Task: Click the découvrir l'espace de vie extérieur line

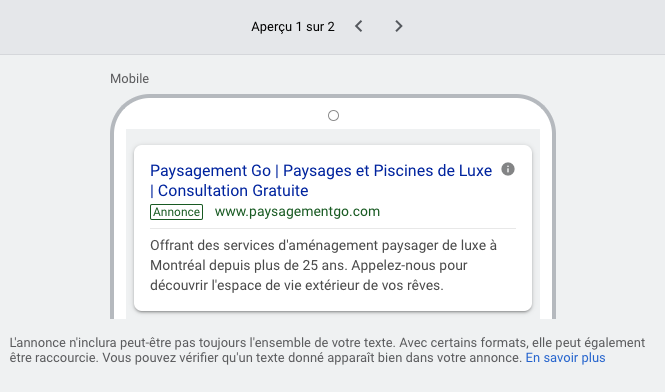Action: 296,285
